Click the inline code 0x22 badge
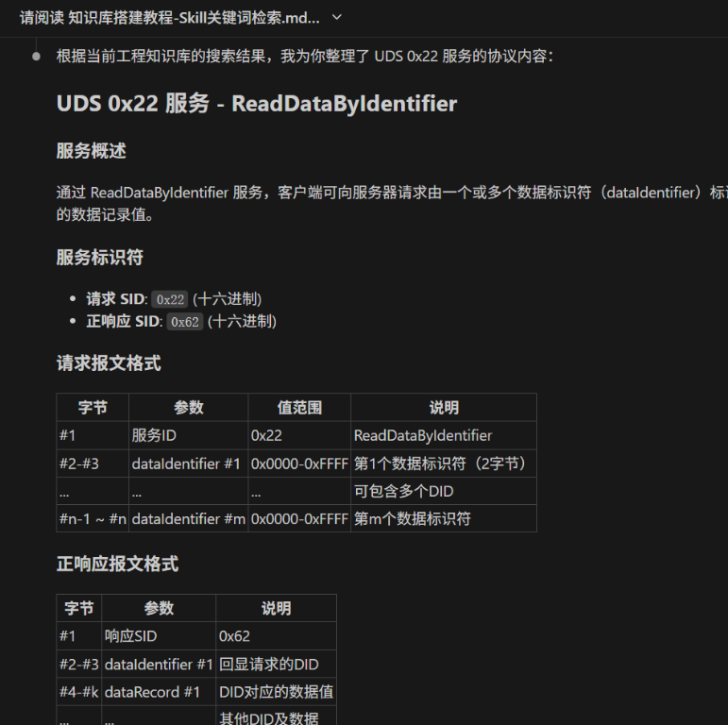Image resolution: width=728 pixels, height=725 pixels. (x=170, y=299)
